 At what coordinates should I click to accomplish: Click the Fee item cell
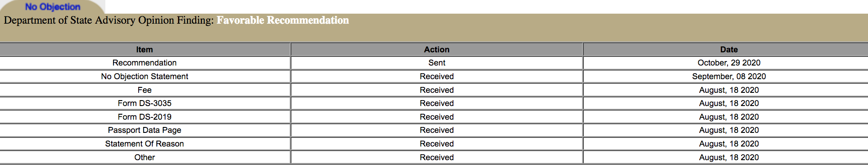click(x=145, y=90)
